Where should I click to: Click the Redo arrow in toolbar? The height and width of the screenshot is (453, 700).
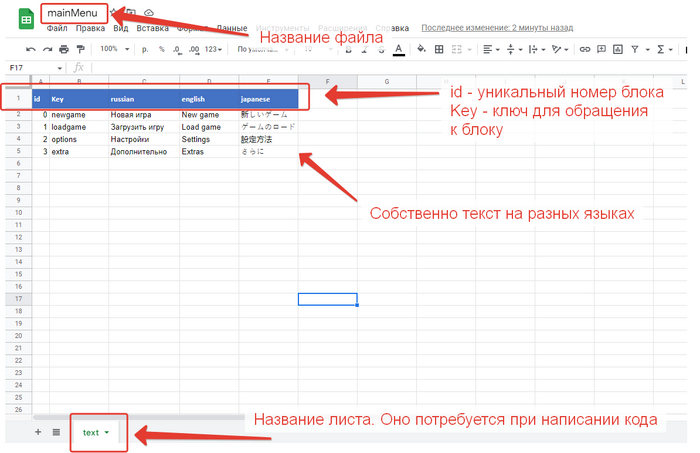(x=48, y=48)
